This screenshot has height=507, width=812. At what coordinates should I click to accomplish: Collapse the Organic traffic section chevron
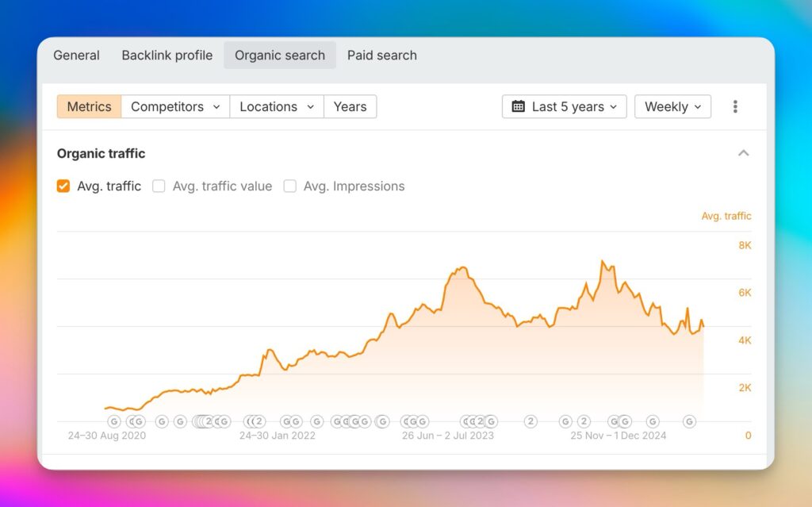coord(743,153)
